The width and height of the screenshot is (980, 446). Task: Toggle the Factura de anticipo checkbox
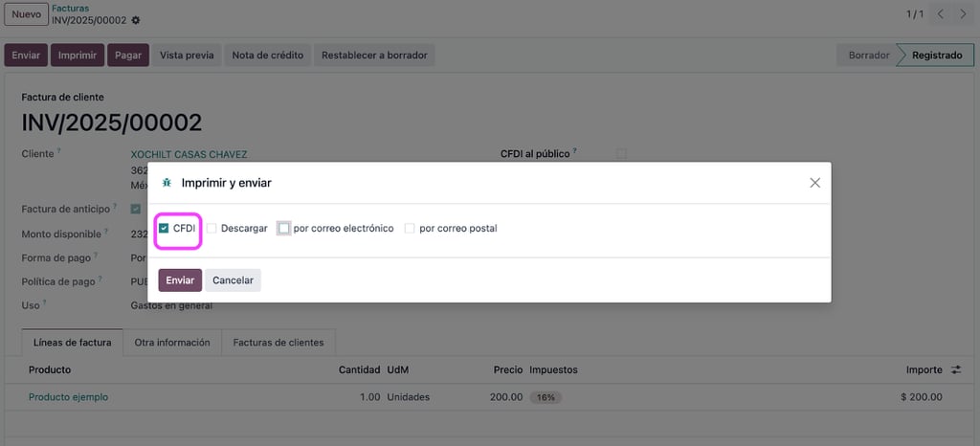pos(136,210)
